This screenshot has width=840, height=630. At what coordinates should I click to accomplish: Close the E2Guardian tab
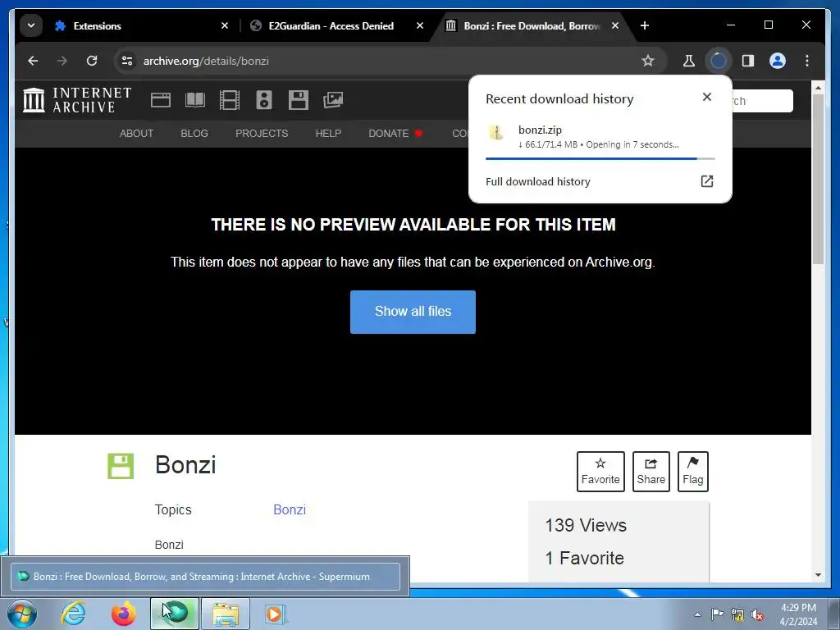click(420, 25)
